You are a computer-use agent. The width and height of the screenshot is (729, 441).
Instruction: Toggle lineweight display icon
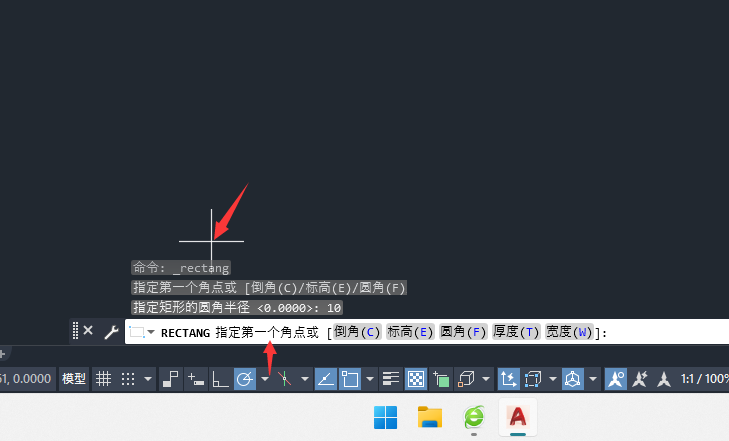(391, 379)
